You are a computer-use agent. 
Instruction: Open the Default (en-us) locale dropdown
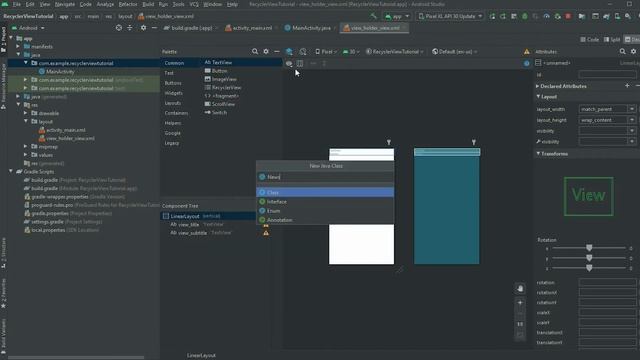[x=455, y=52]
